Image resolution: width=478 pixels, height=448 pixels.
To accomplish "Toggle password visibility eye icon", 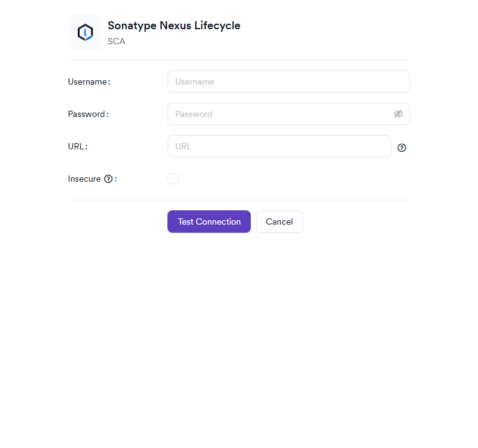I will point(398,114).
